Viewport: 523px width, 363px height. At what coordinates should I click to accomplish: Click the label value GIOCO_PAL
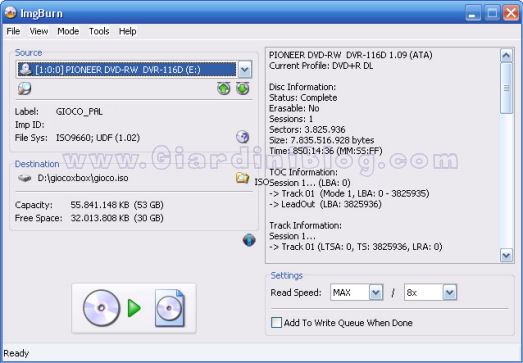(79, 111)
